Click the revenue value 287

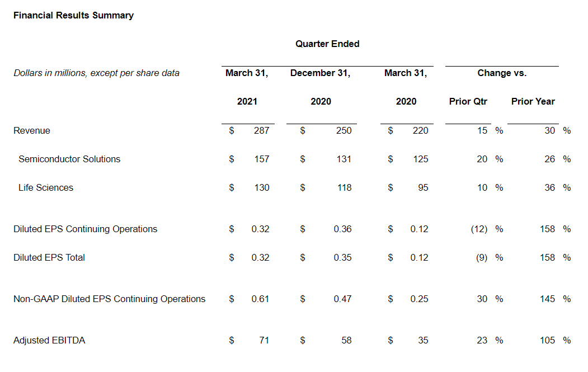pos(261,130)
